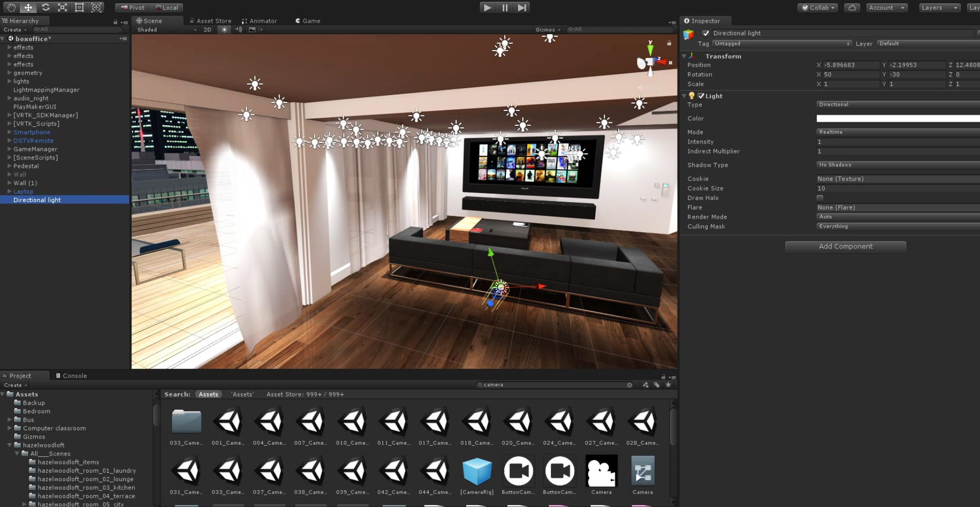
Task: Toggle the scene view lock icon
Action: [x=669, y=43]
